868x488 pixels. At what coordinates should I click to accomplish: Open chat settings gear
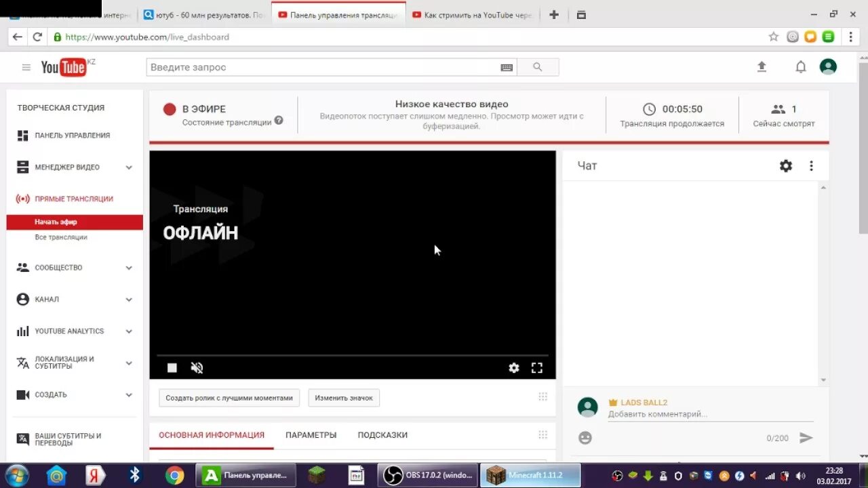click(786, 165)
